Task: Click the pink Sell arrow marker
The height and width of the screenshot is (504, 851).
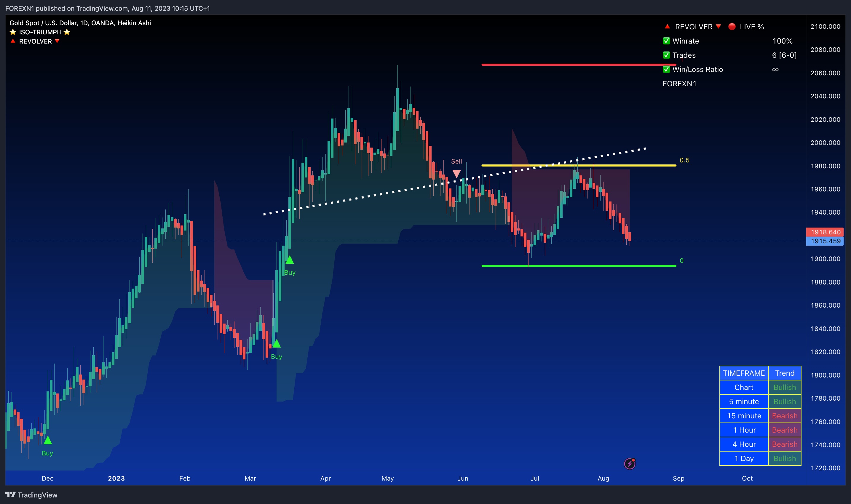Action: 456,174
